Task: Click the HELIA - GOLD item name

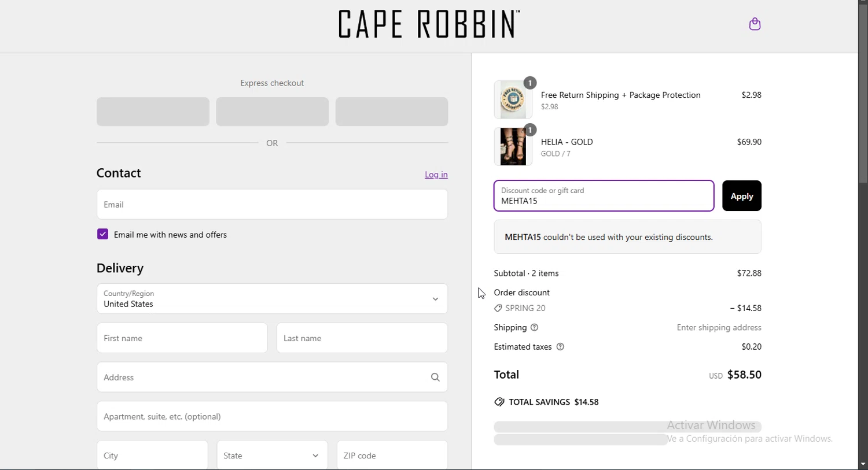Action: tap(567, 142)
